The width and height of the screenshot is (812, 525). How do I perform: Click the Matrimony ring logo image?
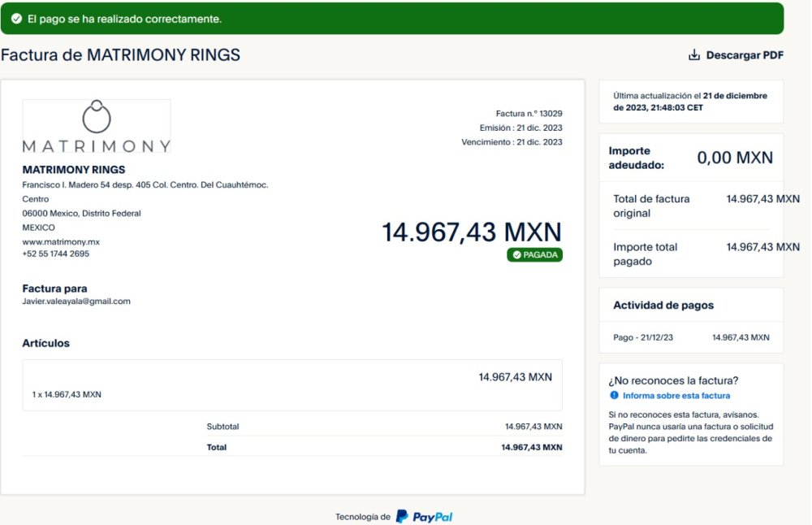tap(97, 126)
